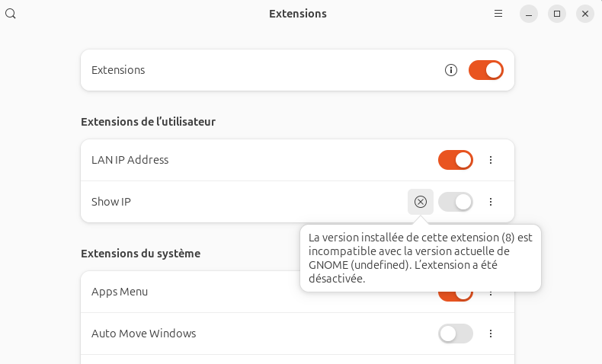This screenshot has width=602, height=364.
Task: Maximize the Extensions window
Action: pos(557,14)
